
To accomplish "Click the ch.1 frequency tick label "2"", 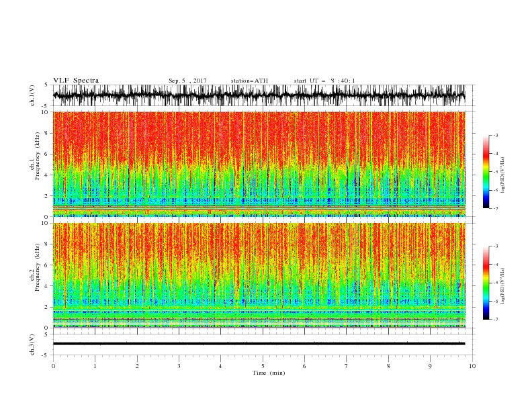I will pyautogui.click(x=47, y=196).
